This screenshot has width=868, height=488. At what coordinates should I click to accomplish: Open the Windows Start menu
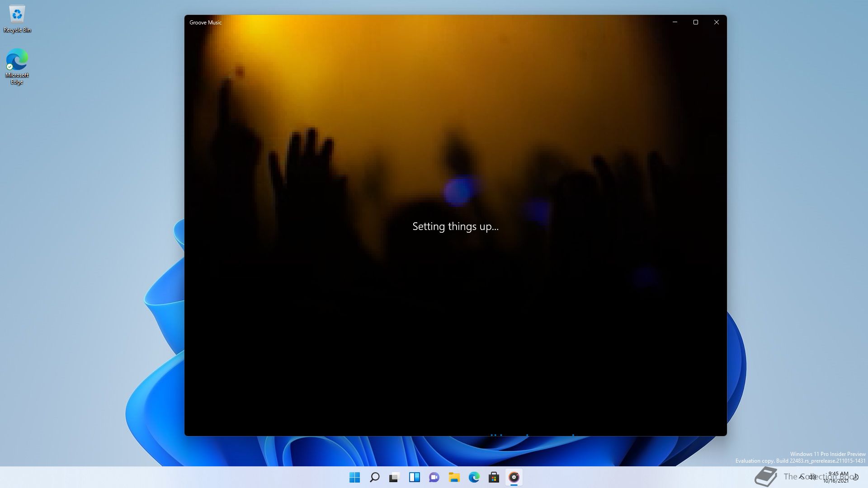[x=355, y=477]
